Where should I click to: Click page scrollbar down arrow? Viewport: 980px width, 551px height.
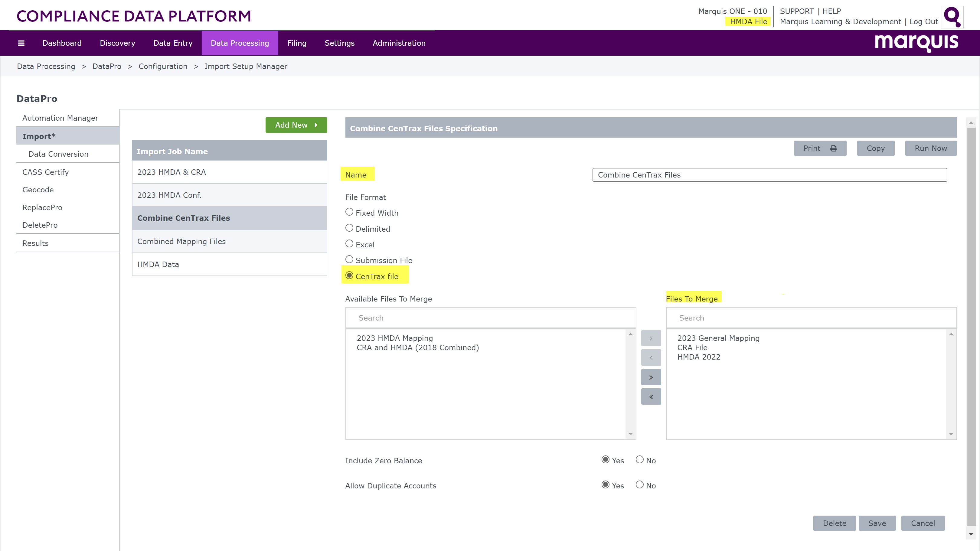pos(971,534)
